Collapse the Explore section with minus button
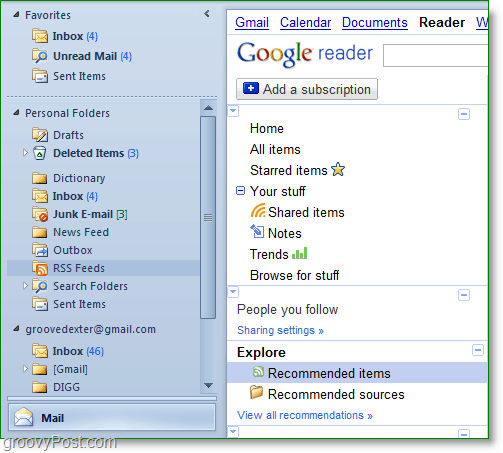The width and height of the screenshot is (503, 453). point(478,350)
